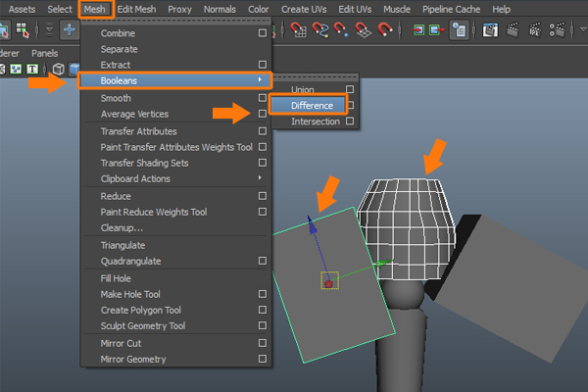Open the option box for Combine
This screenshot has height=392, width=588.
[262, 32]
